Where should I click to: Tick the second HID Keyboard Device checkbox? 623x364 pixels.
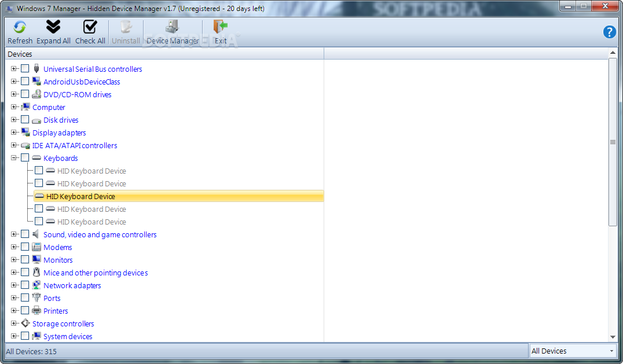click(39, 183)
